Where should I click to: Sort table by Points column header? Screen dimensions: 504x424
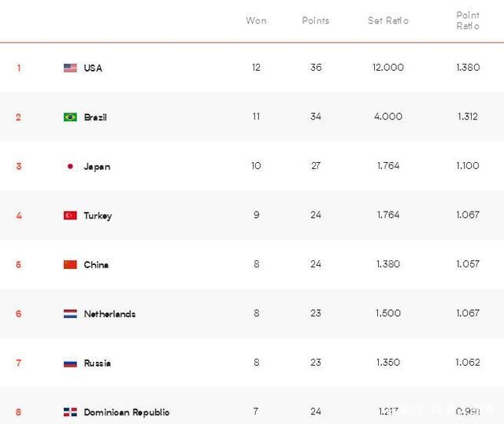point(316,20)
